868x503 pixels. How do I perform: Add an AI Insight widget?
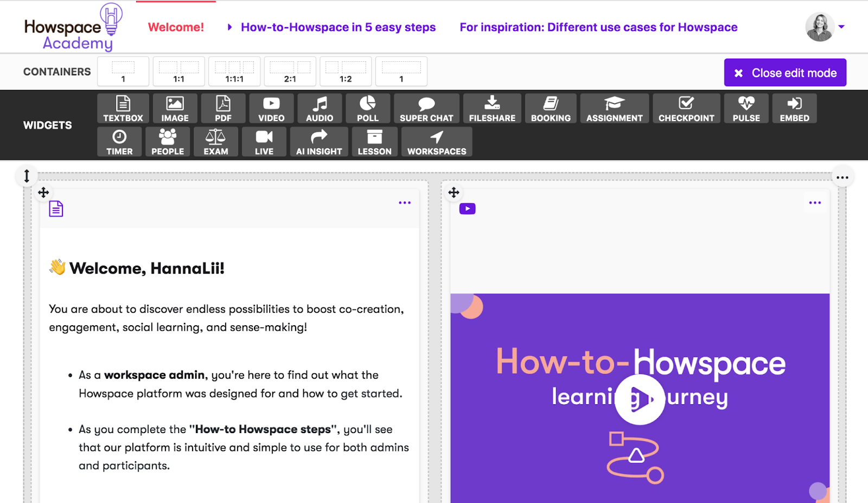point(319,142)
